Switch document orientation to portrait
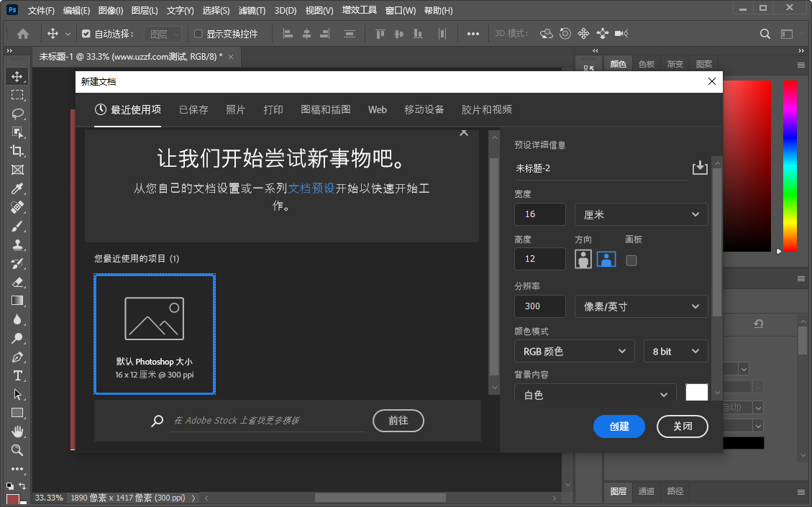This screenshot has width=812, height=507. click(583, 259)
